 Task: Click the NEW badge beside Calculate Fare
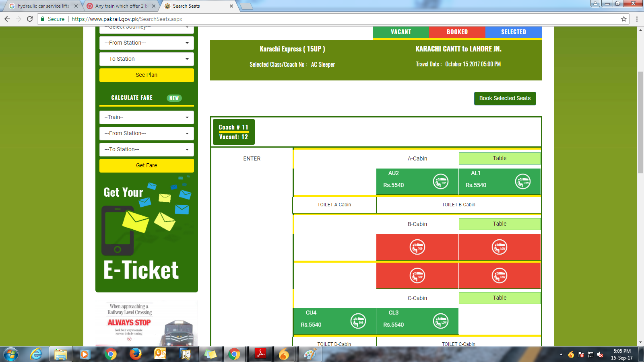tap(174, 98)
